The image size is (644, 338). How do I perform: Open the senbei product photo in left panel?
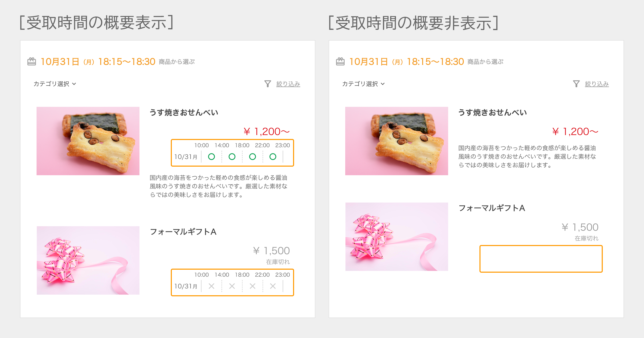tap(88, 141)
